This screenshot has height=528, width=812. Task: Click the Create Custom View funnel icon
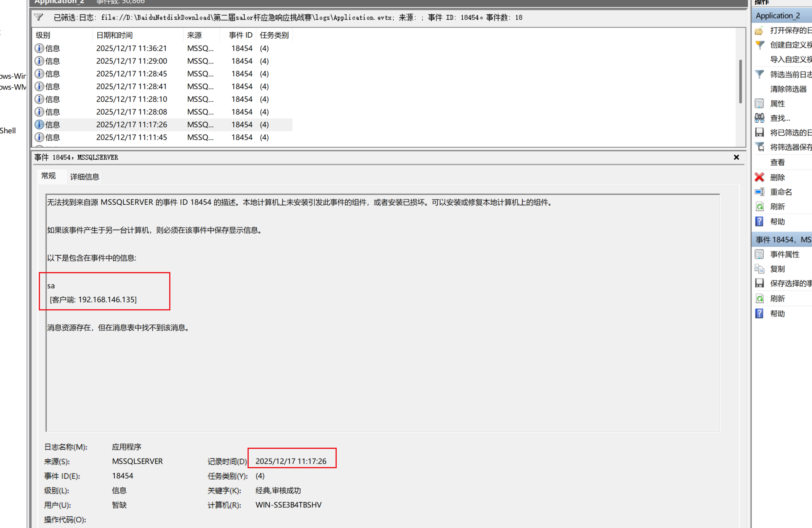tap(760, 45)
